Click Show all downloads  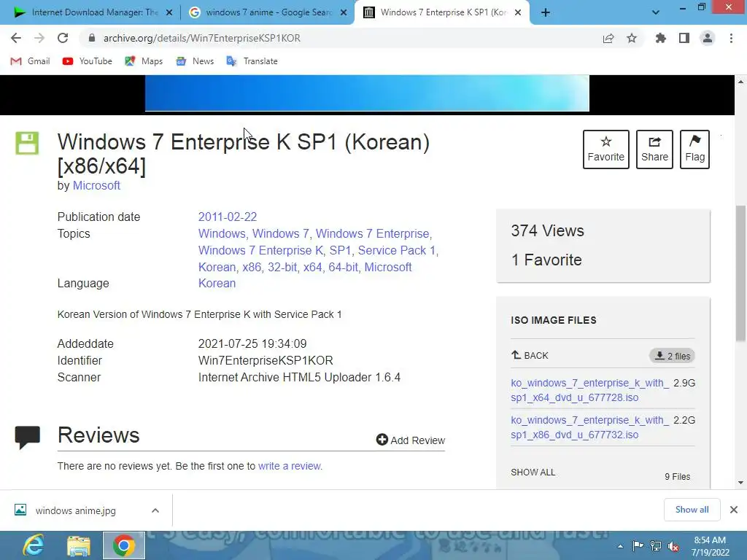692,510
